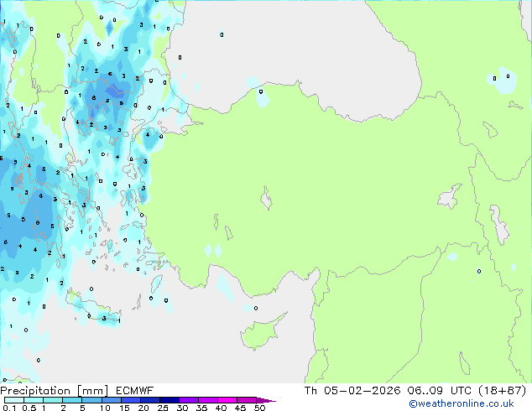Click the ECMWF model label
Screen dimensions: 532x411
coord(135,391)
